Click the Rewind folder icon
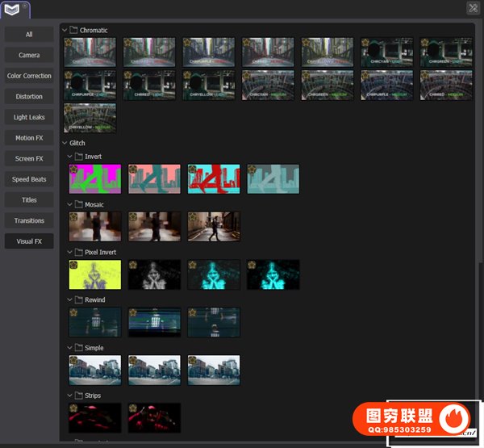 [79, 299]
